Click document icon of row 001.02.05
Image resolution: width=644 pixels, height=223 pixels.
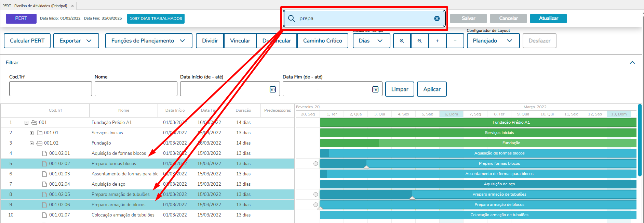(x=44, y=194)
